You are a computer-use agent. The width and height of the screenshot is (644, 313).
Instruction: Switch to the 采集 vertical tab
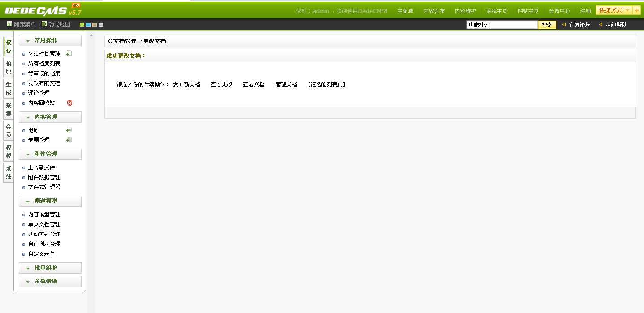click(9, 110)
